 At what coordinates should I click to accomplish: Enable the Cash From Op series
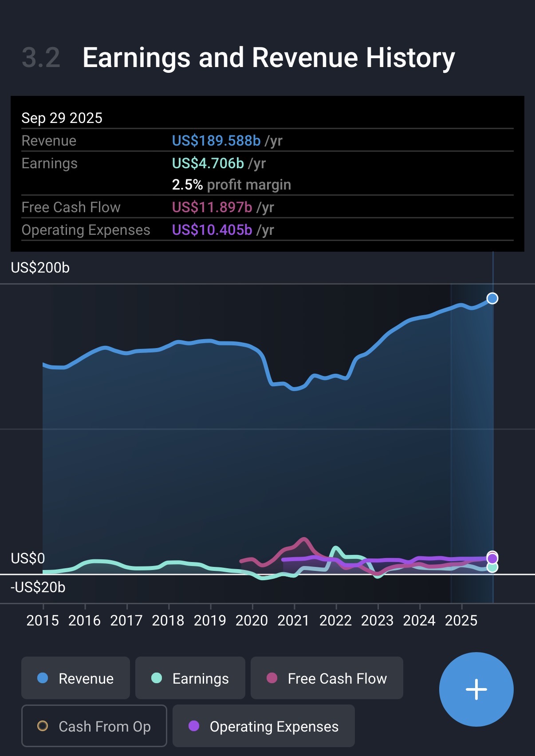(94, 726)
